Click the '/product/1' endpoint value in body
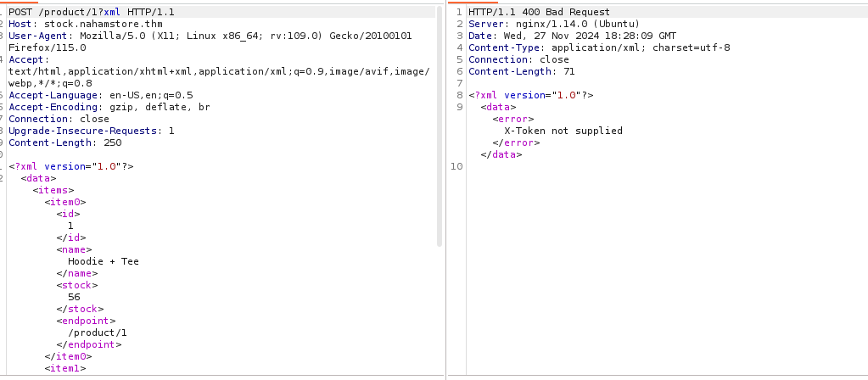This screenshot has height=380, width=868. click(98, 333)
